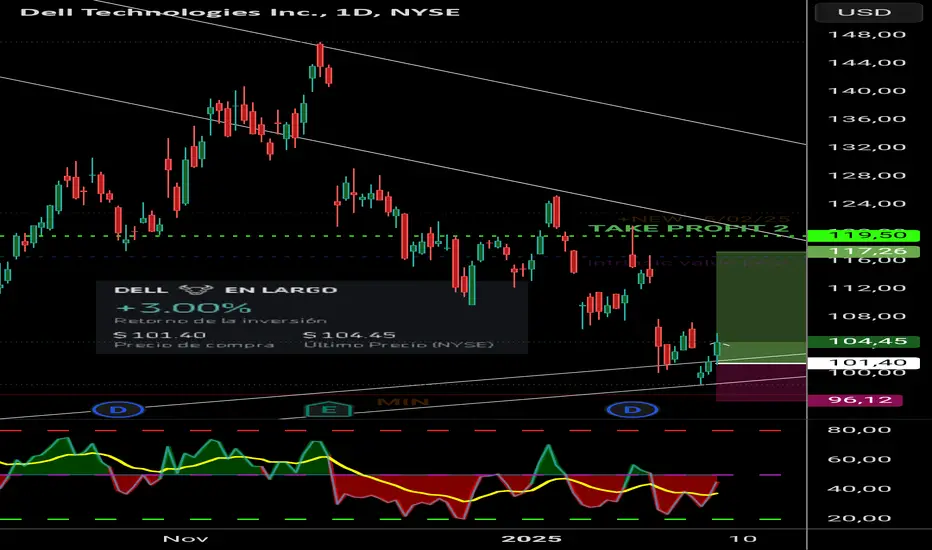
Task: Click the 140,00 price axis label
Action: click(x=867, y=91)
